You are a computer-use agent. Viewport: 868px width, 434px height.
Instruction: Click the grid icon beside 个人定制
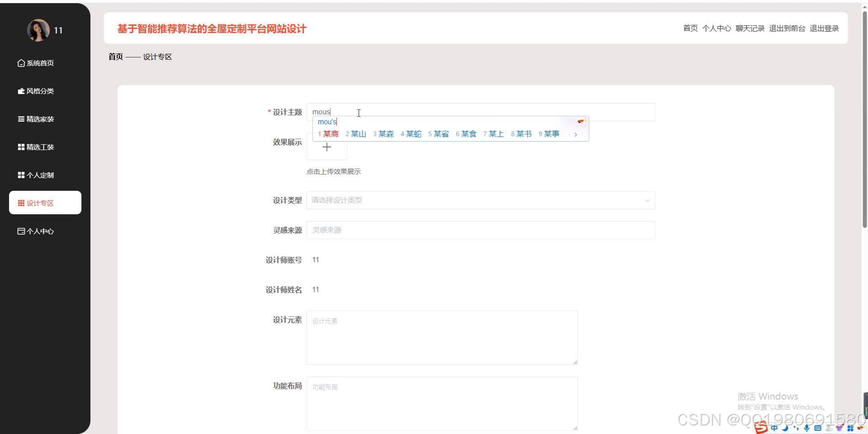point(21,175)
